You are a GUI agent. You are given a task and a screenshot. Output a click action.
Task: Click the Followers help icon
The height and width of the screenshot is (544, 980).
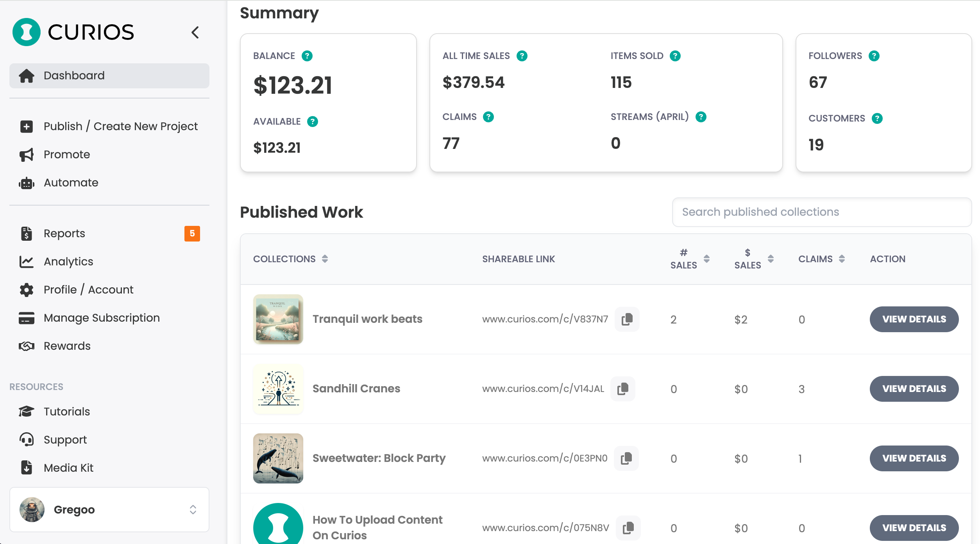pyautogui.click(x=874, y=56)
